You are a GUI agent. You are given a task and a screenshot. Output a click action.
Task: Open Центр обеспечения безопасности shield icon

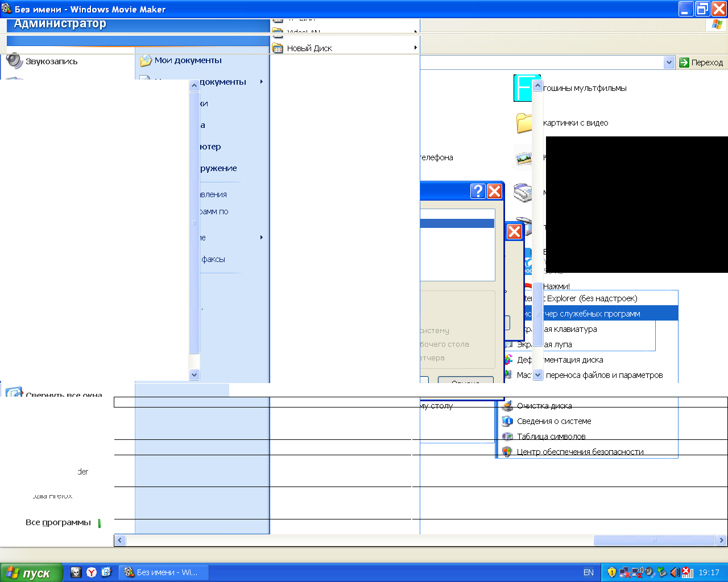[x=507, y=452]
